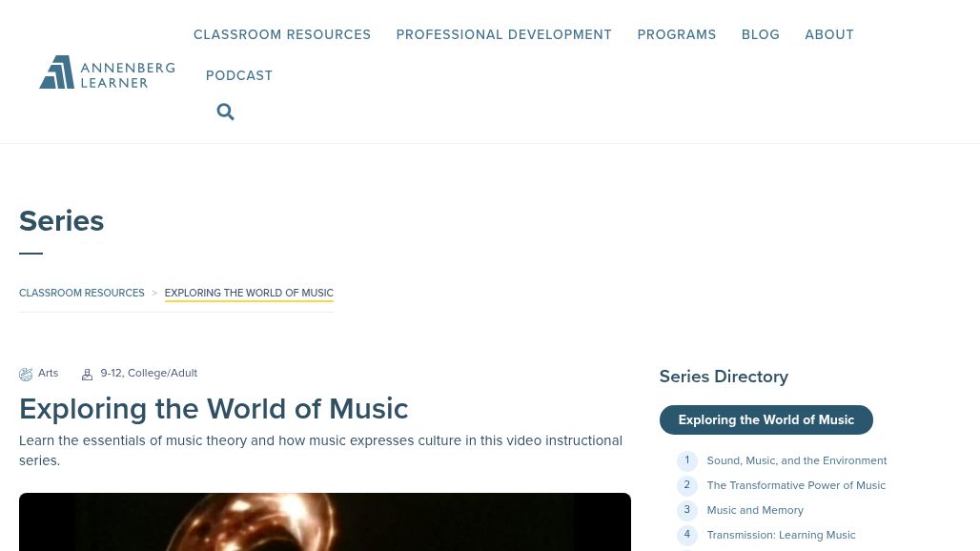Click the series video thumbnail

click(x=324, y=521)
